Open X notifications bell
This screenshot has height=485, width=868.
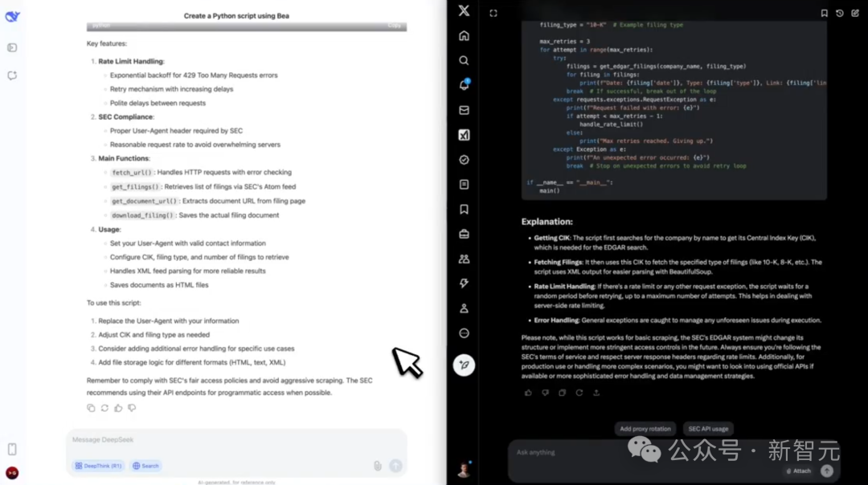click(464, 85)
